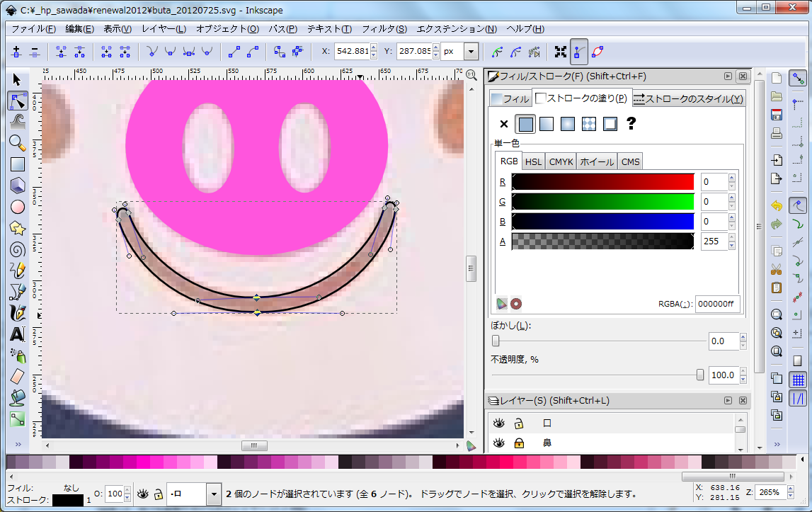Choose the Rectangle tool
Screen dimensions: 812x512
tap(17, 164)
